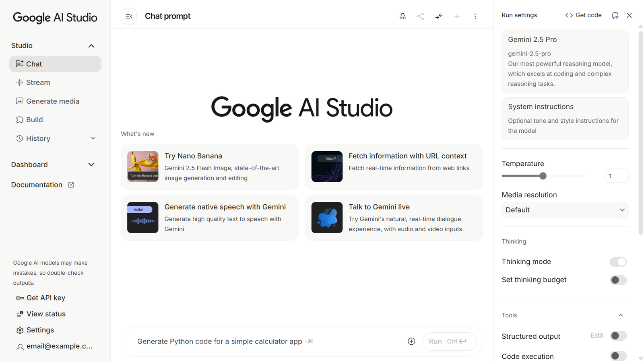Click the external link icon beside Documentation

coord(71,185)
